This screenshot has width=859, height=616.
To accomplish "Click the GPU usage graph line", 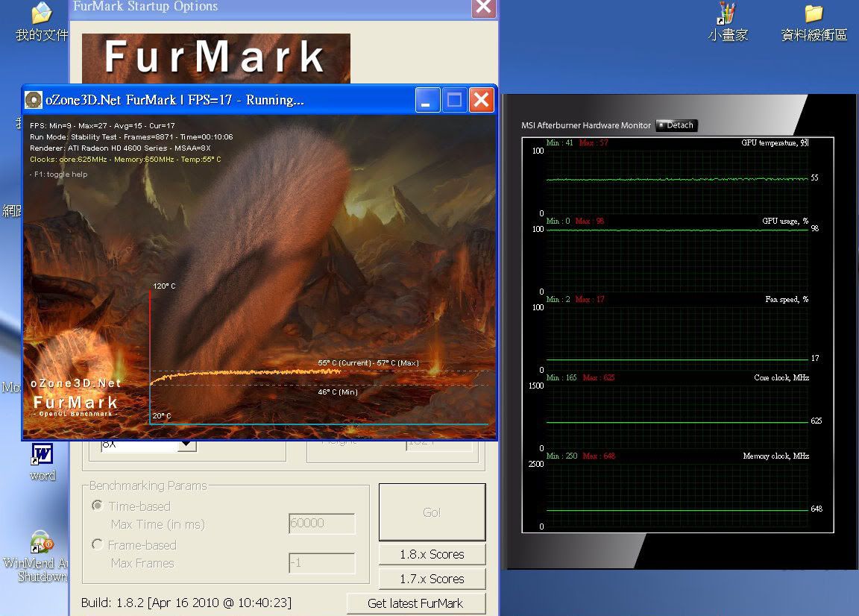I will click(677, 230).
